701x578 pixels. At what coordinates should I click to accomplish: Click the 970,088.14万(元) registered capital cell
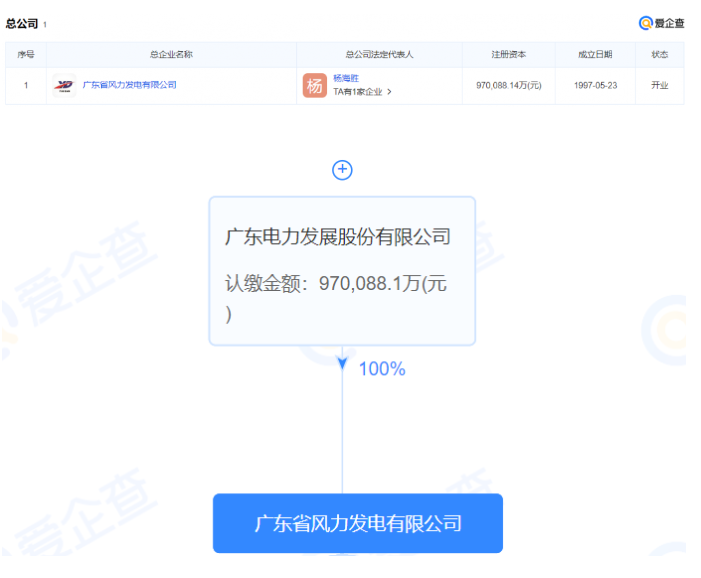508,86
